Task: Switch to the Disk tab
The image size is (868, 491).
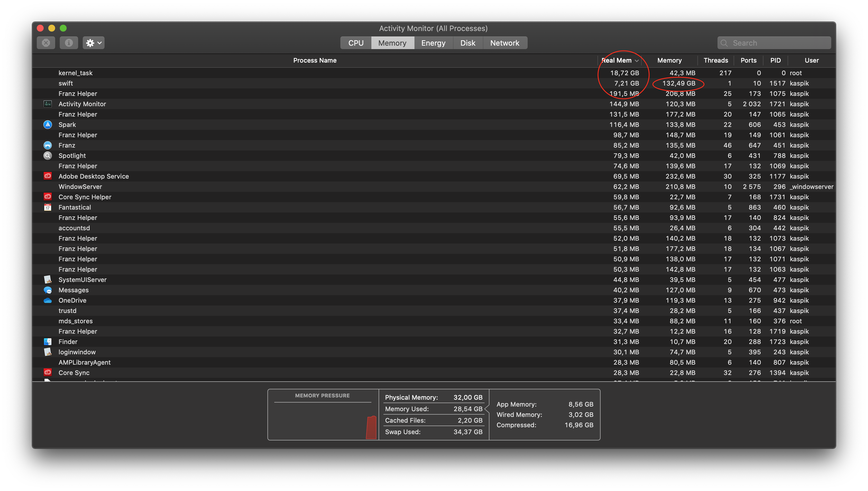Action: tap(468, 43)
